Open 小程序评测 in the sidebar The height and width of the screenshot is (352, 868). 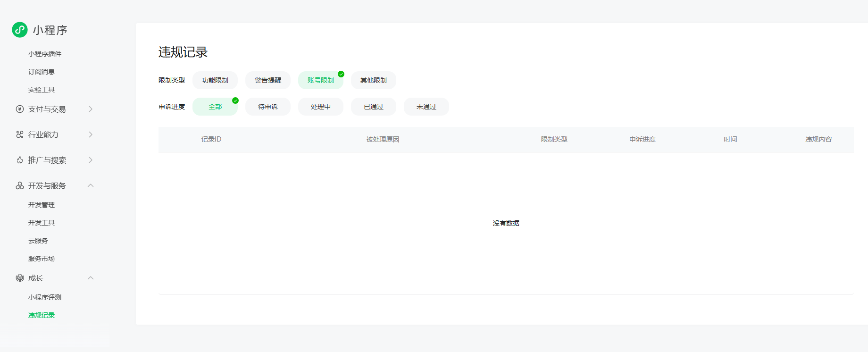[x=45, y=297]
